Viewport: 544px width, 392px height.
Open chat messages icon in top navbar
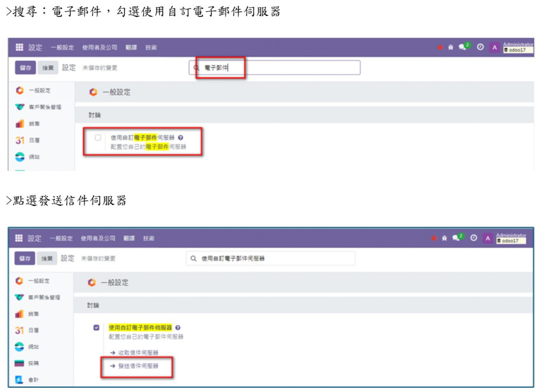click(x=463, y=47)
